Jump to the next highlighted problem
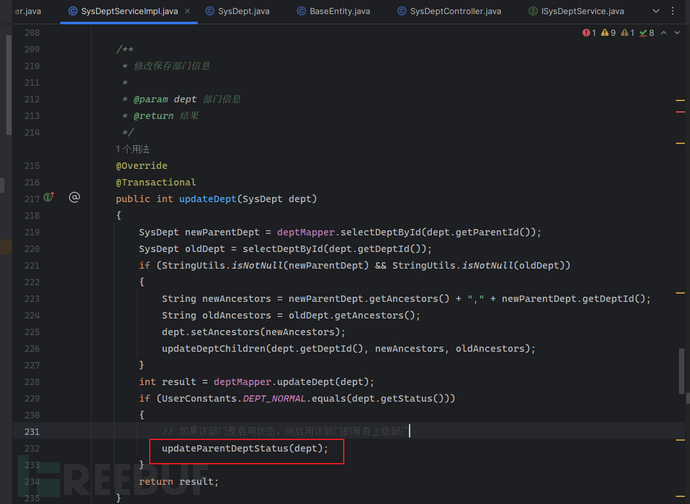Viewport: 690px width, 504px height. point(677,33)
